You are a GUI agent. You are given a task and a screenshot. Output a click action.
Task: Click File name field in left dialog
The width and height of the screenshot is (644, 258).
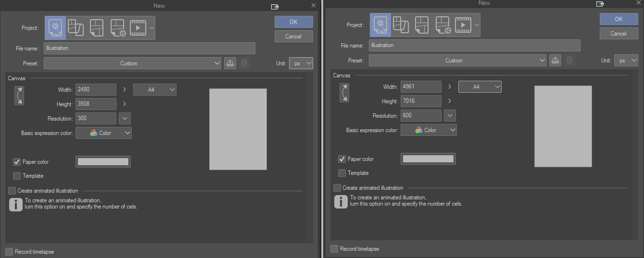click(x=150, y=48)
